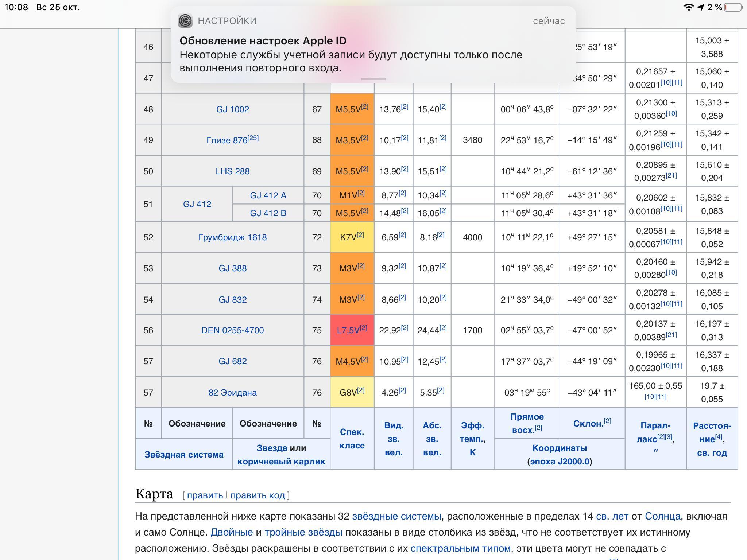Open the Грумбридж 1618 link
The width and height of the screenshot is (747, 560).
[x=233, y=237]
